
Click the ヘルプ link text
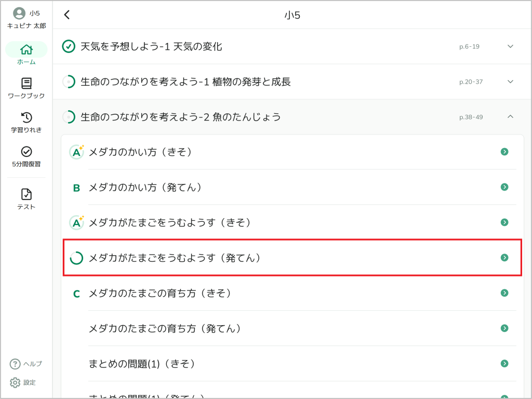(x=33, y=364)
